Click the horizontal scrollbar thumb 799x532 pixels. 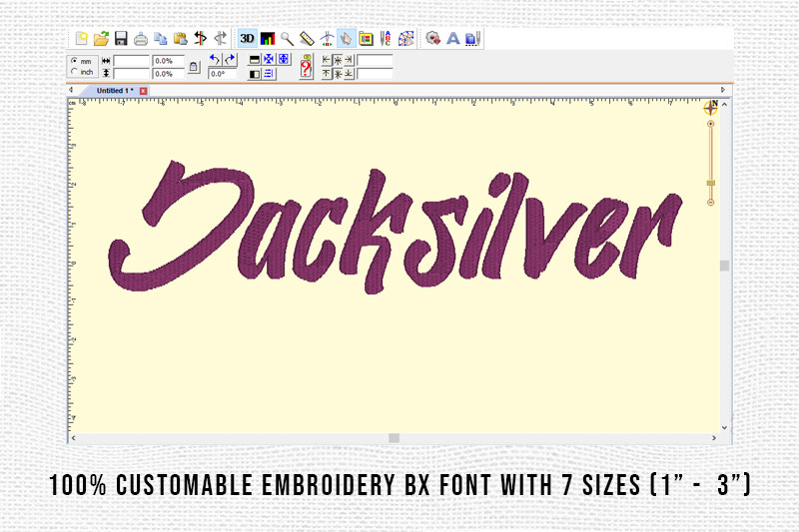coord(394,438)
